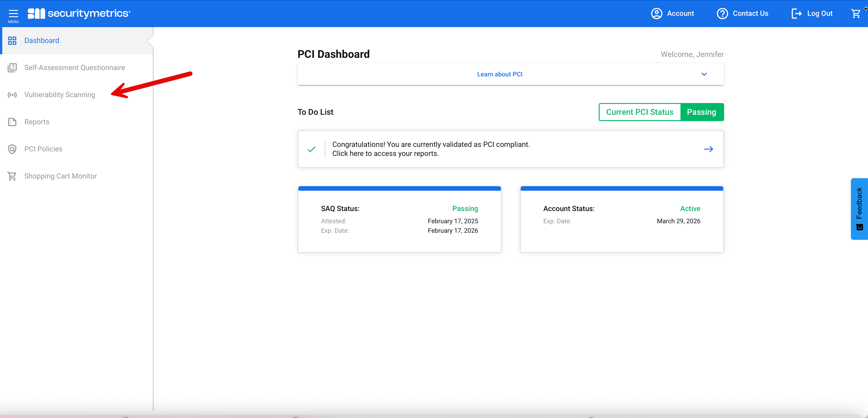Click the Reports document icon
The width and height of the screenshot is (868, 418).
coord(12,122)
